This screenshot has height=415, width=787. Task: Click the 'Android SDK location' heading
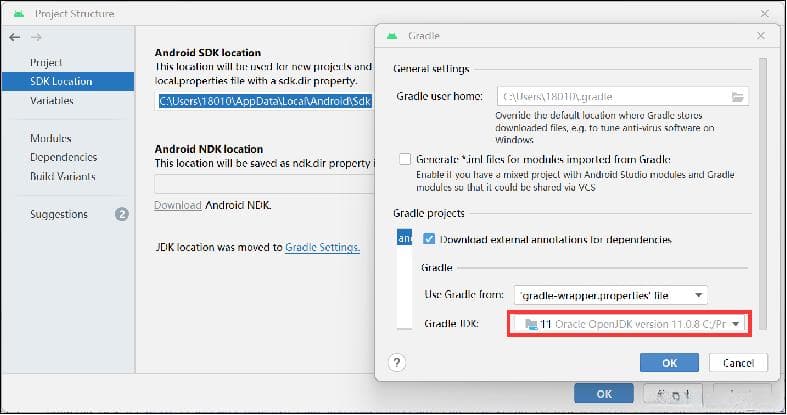coord(208,53)
